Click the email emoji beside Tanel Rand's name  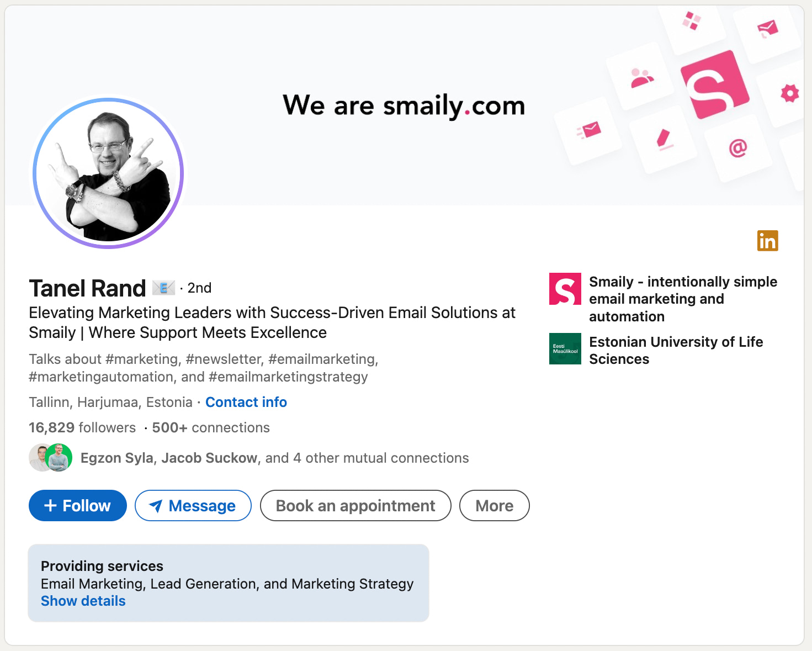coord(163,288)
